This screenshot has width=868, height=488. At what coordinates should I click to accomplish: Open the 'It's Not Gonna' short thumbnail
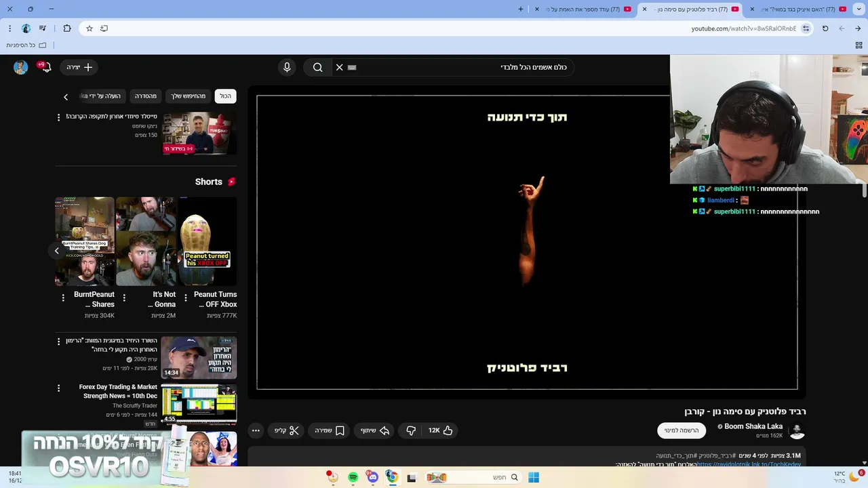coord(146,241)
